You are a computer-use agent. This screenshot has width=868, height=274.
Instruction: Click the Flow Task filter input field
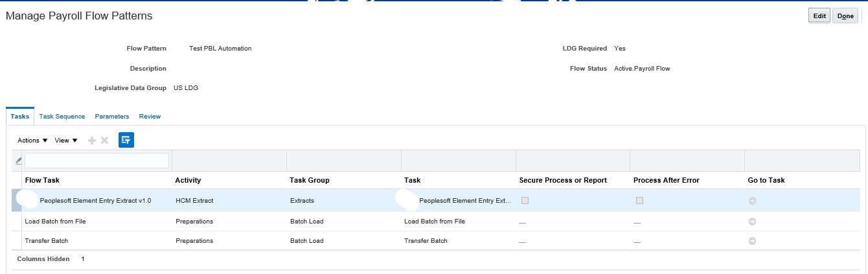pyautogui.click(x=97, y=161)
